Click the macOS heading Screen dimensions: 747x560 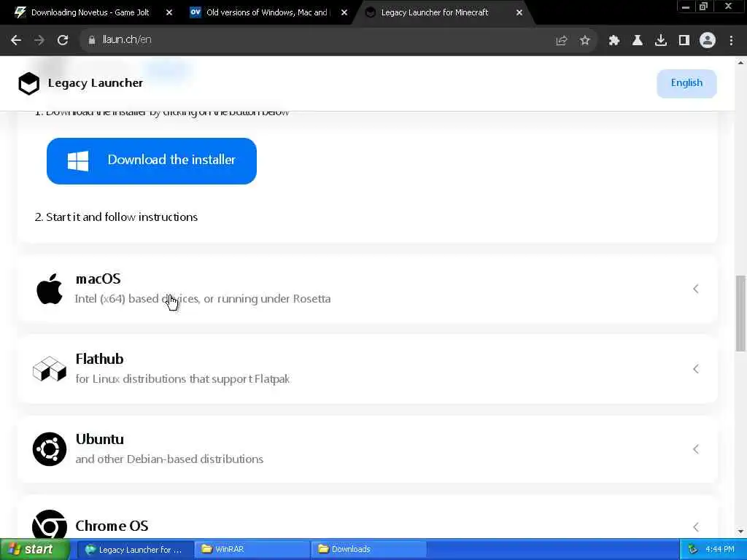(x=98, y=279)
